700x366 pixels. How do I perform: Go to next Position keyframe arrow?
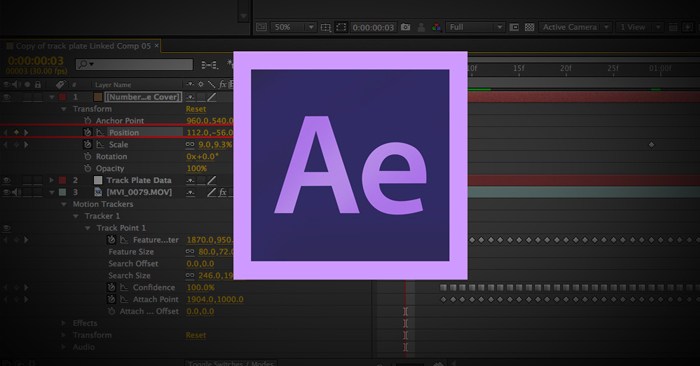click(26, 133)
